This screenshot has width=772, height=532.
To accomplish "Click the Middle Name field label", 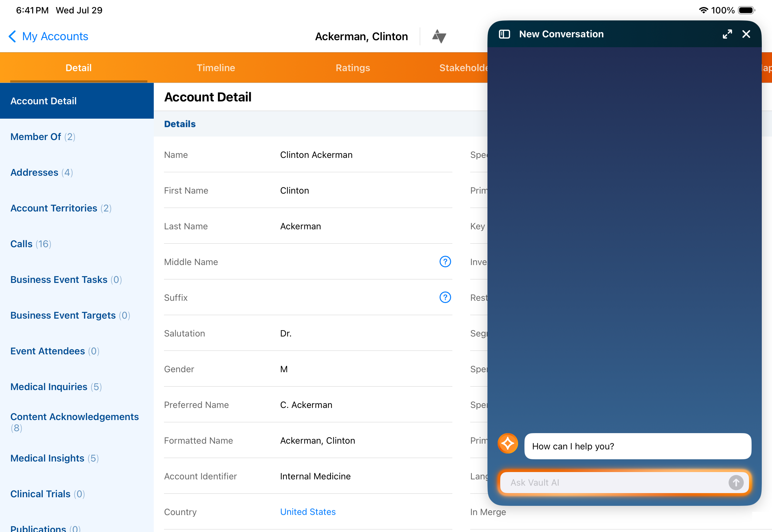I will [x=191, y=262].
